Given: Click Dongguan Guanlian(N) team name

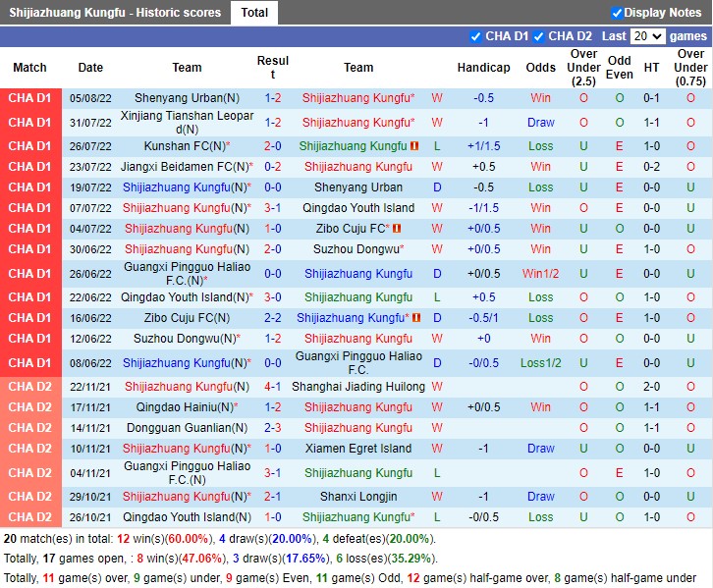Looking at the screenshot, I should point(187,428).
